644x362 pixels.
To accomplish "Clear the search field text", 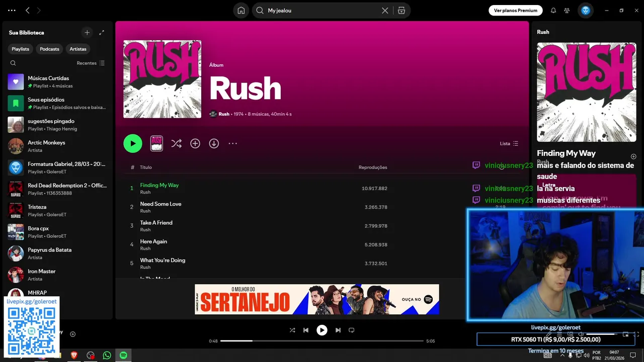I will point(385,11).
